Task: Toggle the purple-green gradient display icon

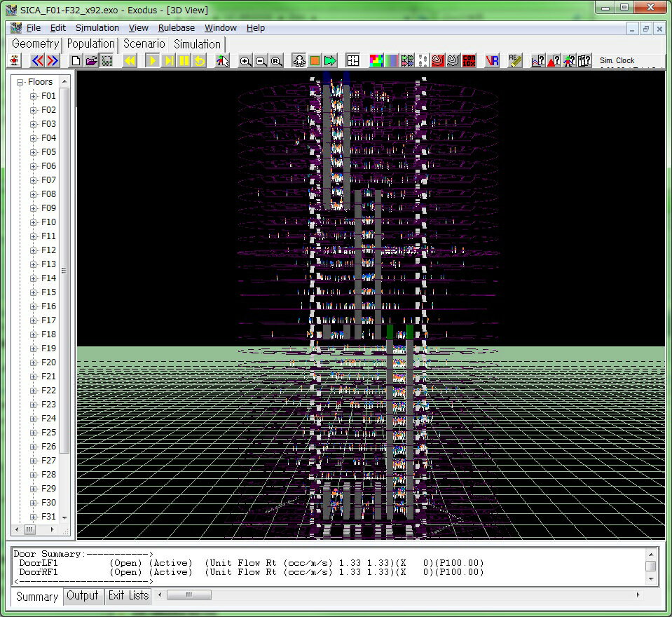Action: click(x=391, y=60)
